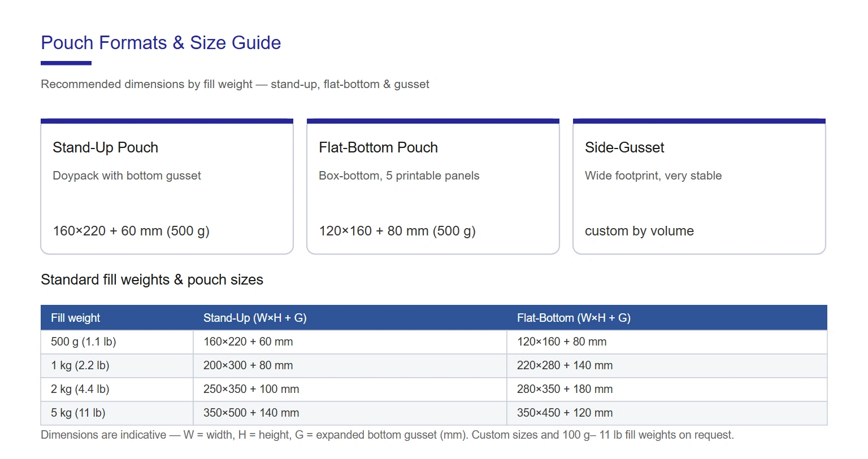Click "120×160 + 80 mm (500 g)" in Flat-Bottom card

click(397, 231)
